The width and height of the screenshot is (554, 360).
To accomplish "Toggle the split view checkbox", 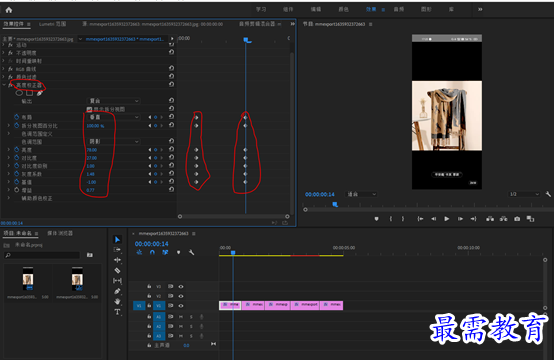I will coord(89,109).
